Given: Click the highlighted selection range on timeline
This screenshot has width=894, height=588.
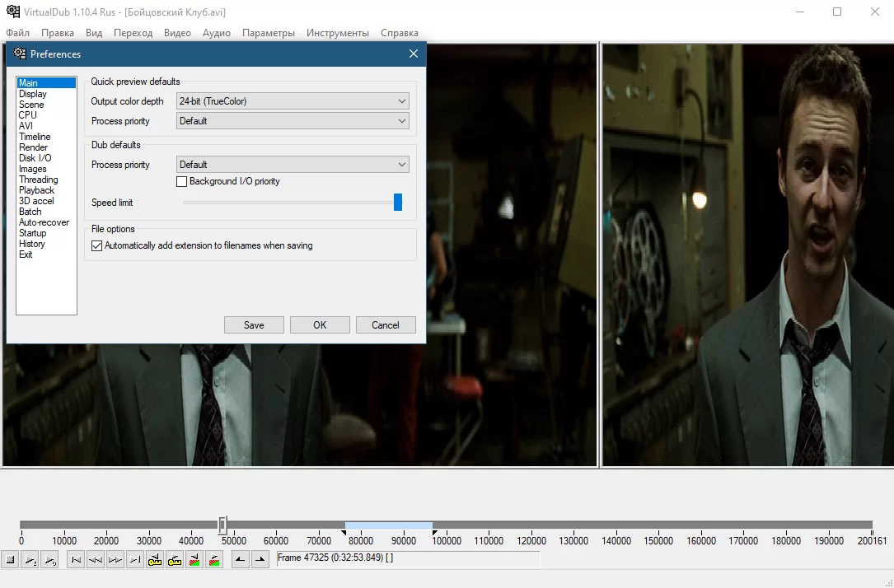Looking at the screenshot, I should [x=388, y=525].
